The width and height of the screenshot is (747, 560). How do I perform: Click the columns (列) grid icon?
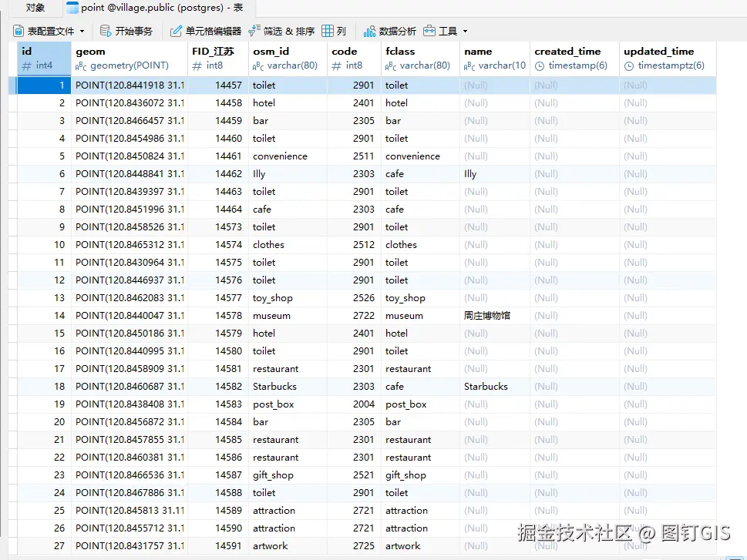[x=328, y=32]
